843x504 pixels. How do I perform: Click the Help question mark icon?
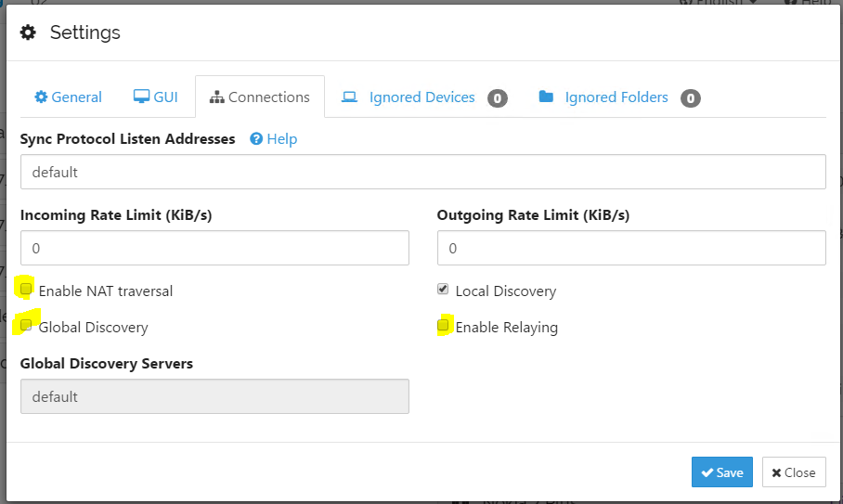pos(256,139)
